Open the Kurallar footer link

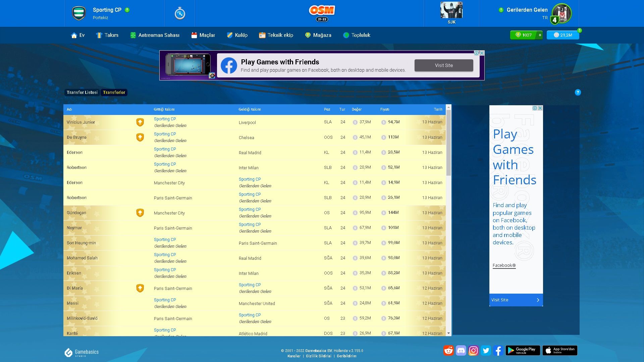click(x=294, y=356)
